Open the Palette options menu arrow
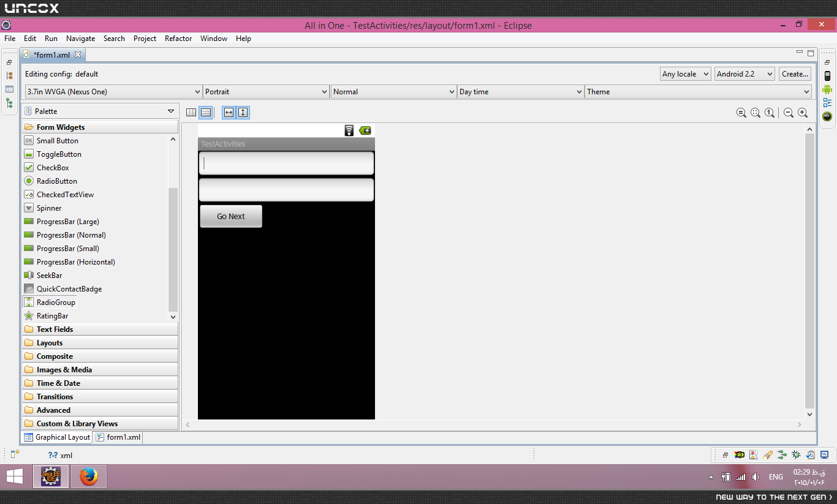837x504 pixels. 171,111
